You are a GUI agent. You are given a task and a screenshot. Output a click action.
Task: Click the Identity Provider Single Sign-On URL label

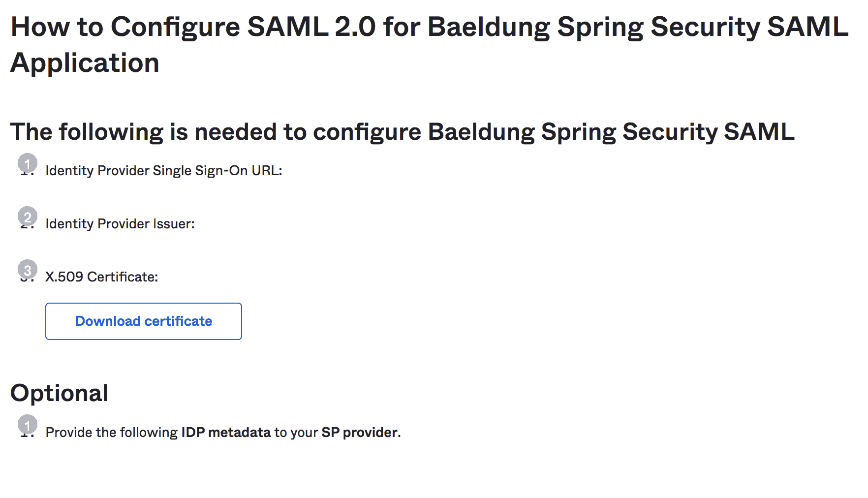(163, 171)
